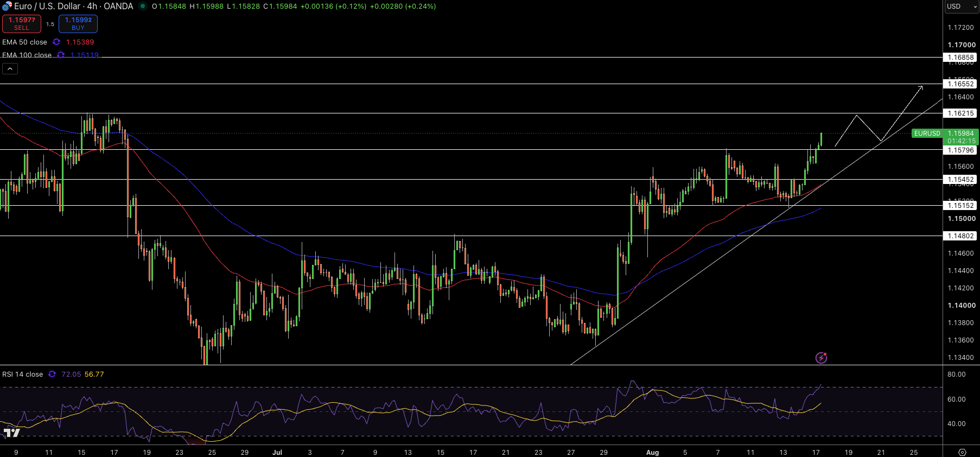The width and height of the screenshot is (980, 457).
Task: Click the 1.15977 SELL button
Action: click(22, 24)
